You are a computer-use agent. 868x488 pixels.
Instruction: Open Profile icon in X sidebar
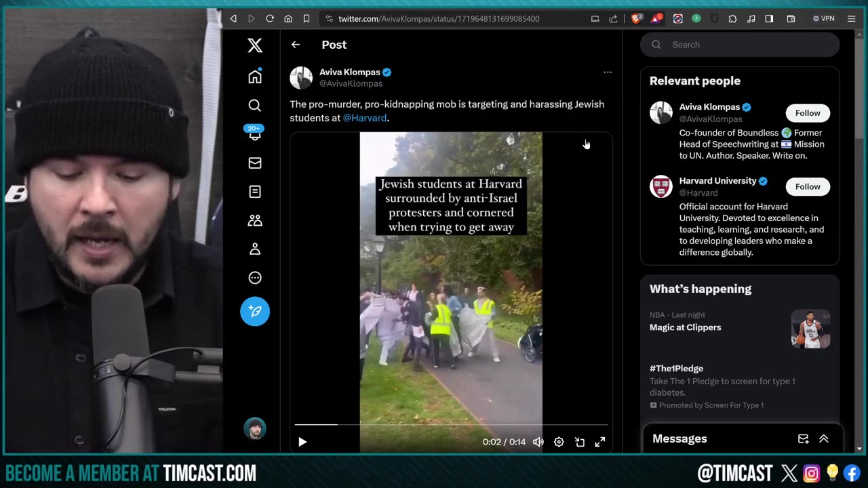tap(255, 249)
